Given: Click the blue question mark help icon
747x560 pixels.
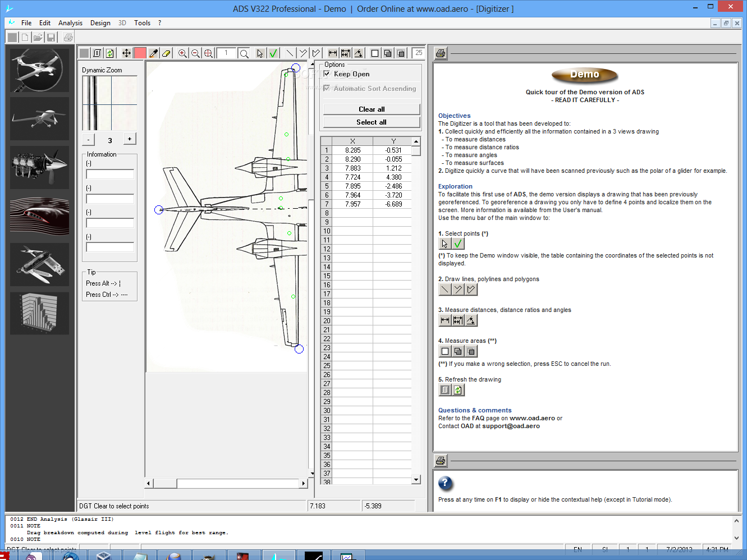Looking at the screenshot, I should [445, 483].
